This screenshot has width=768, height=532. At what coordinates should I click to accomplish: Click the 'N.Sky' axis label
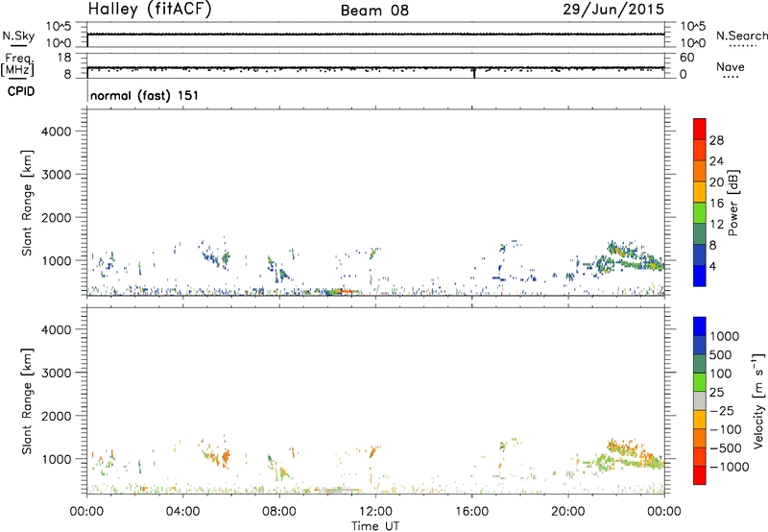[18, 36]
